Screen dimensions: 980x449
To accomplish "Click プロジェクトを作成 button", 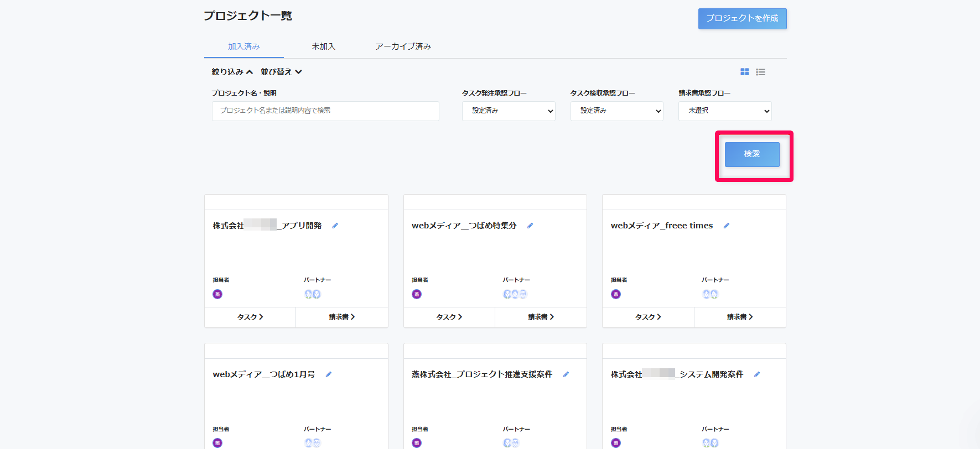I will [x=742, y=18].
